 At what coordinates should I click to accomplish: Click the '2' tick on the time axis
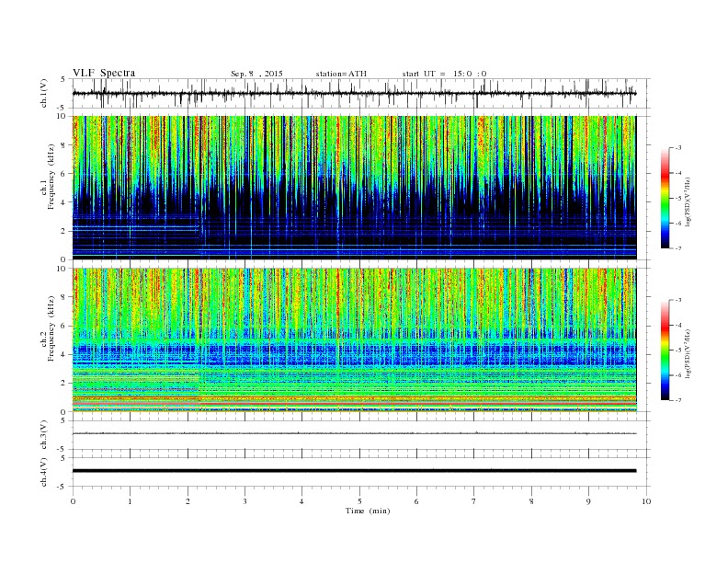click(188, 501)
